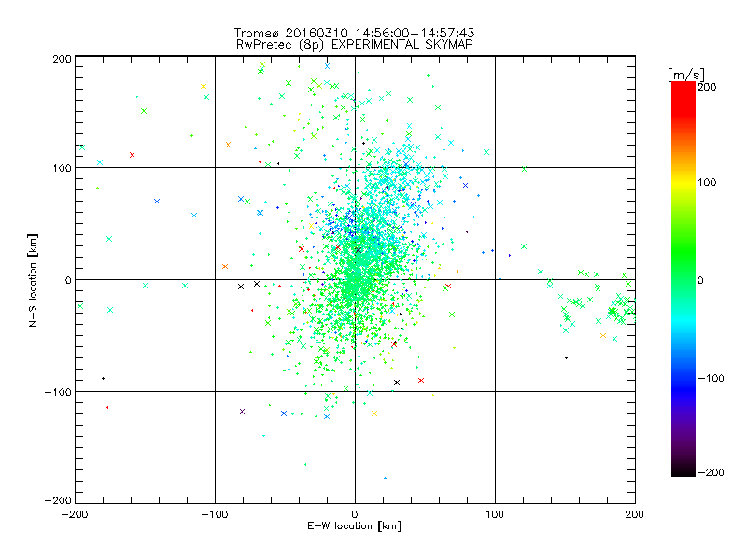Viewport: 747px width, 560px height.
Task: Click the 'E-W location [km]' axis label
Action: 354,526
